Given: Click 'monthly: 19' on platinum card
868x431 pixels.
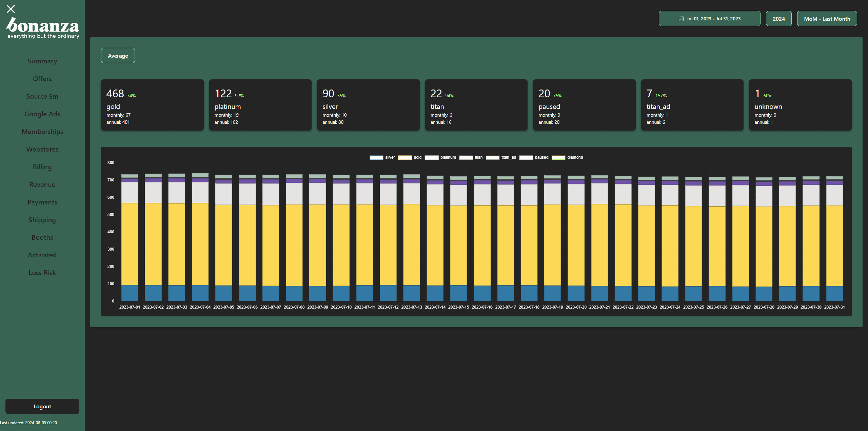Looking at the screenshot, I should click(x=226, y=115).
